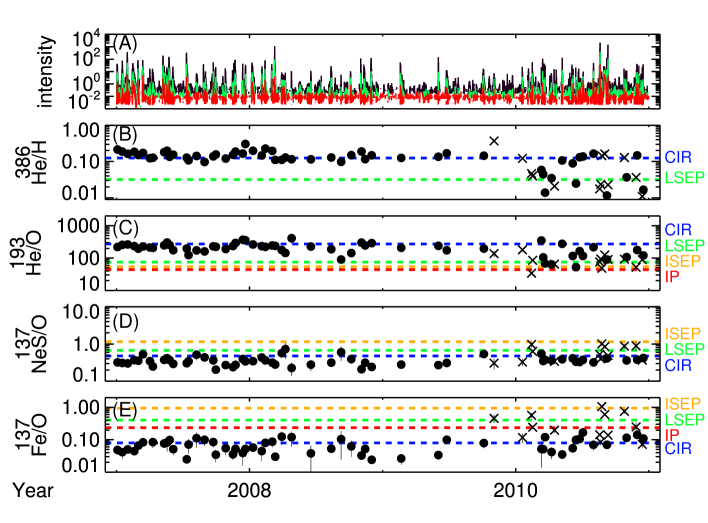Click red IP legend in panel E
The height and width of the screenshot is (523, 708).
tap(672, 434)
